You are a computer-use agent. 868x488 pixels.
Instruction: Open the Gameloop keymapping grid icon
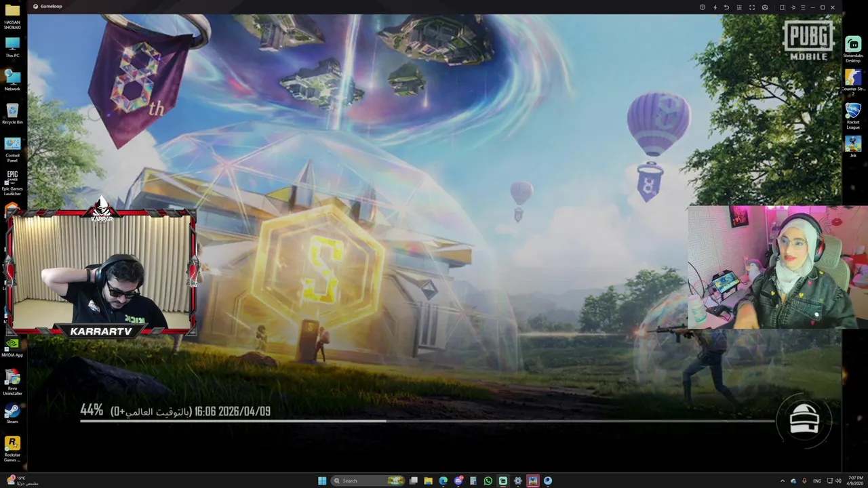tap(738, 7)
